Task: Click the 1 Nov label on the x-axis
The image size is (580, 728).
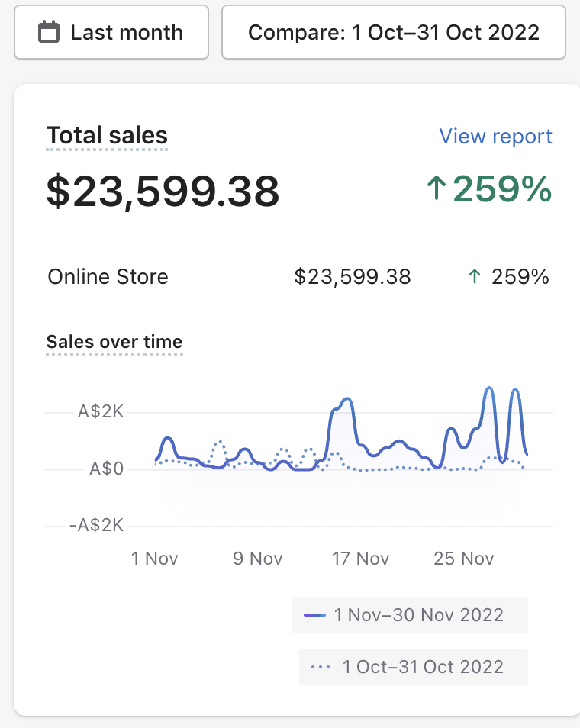Action: click(x=155, y=559)
